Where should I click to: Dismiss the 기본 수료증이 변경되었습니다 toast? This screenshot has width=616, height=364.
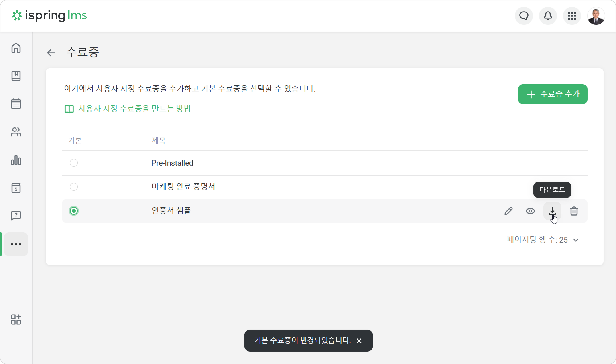[x=359, y=341]
